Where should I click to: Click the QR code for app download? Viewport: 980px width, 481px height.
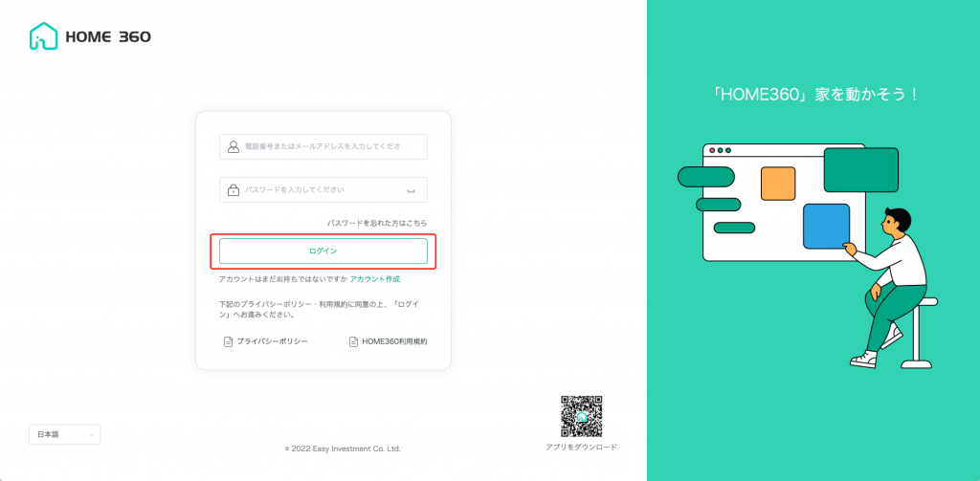[581, 416]
